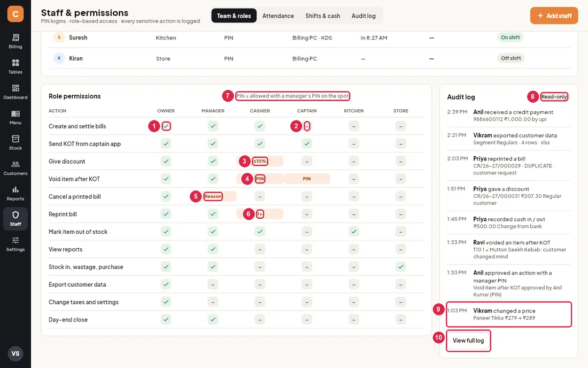This screenshot has height=368, width=588.
Task: Click the Suresh staff name
Action: click(78, 37)
